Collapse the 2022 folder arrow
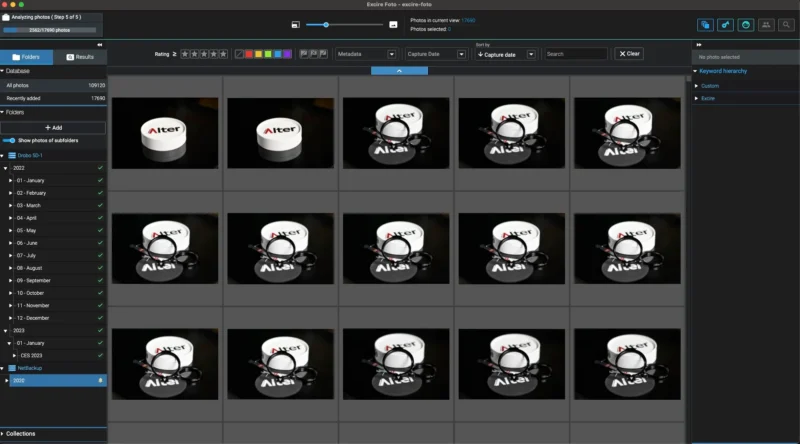800x444 pixels. tap(6, 168)
